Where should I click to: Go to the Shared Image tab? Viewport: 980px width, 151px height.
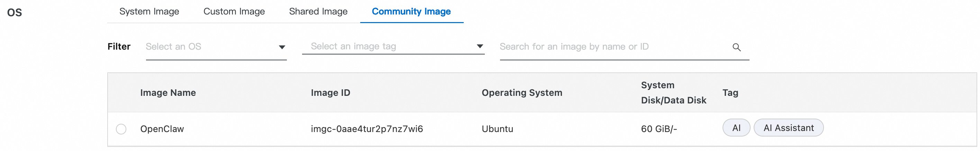318,11
